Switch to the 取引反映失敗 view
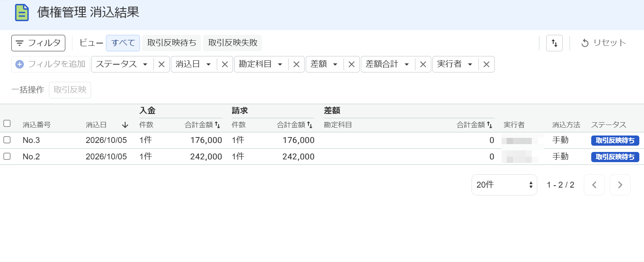Viewport: 644px width, 262px height. (233, 43)
